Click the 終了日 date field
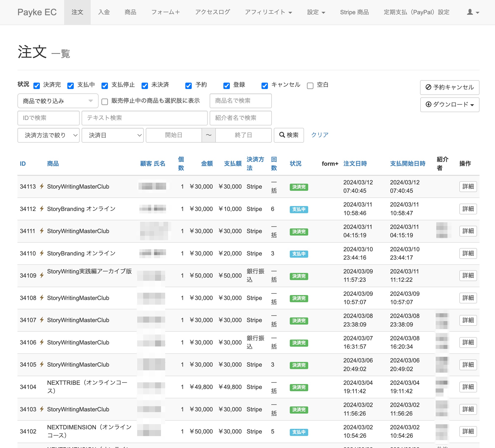The height and width of the screenshot is (448, 495). click(x=244, y=135)
